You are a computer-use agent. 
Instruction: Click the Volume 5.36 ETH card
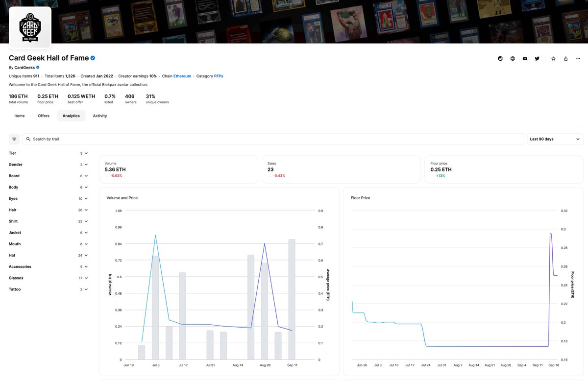[x=178, y=169]
